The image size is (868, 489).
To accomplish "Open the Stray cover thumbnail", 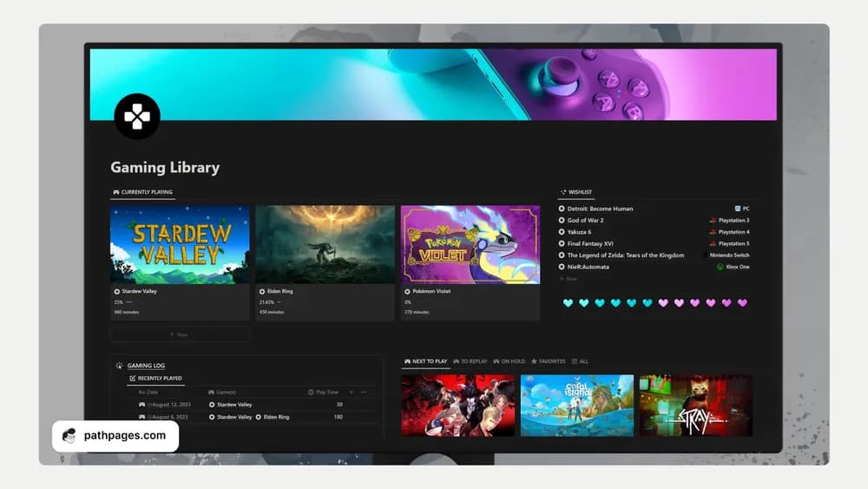I will [x=696, y=406].
